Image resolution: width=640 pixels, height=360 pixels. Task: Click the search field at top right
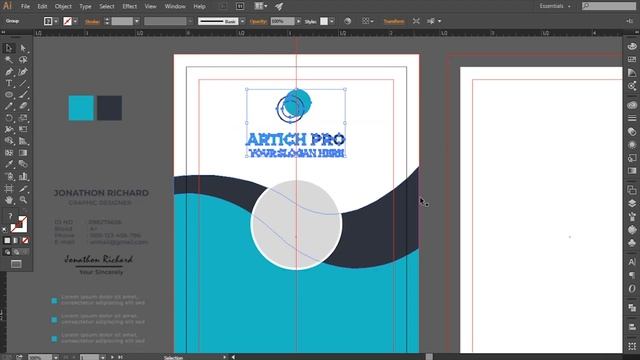click(x=609, y=6)
